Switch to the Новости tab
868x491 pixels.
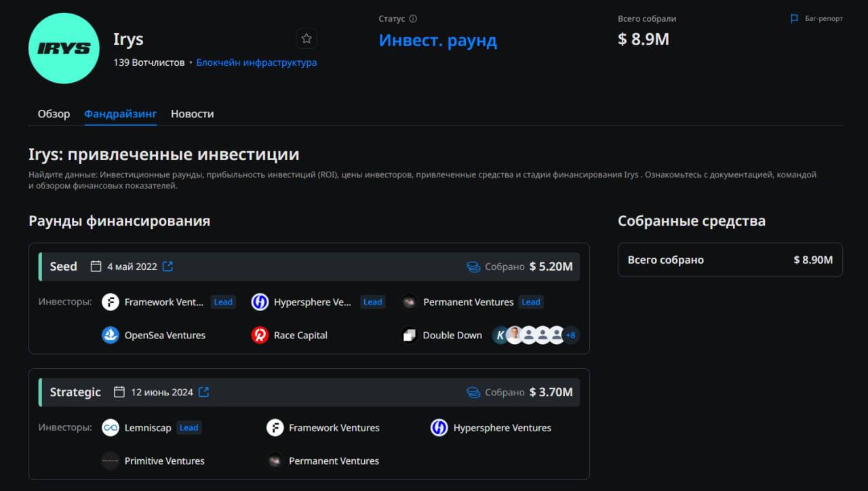[x=193, y=114]
